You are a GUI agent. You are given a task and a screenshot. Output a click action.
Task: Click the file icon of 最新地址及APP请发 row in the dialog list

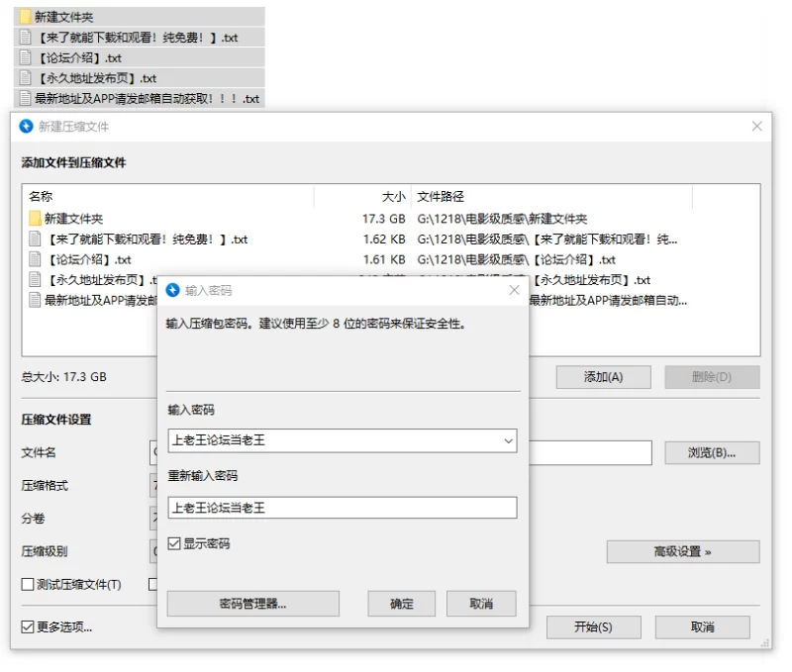[35, 300]
